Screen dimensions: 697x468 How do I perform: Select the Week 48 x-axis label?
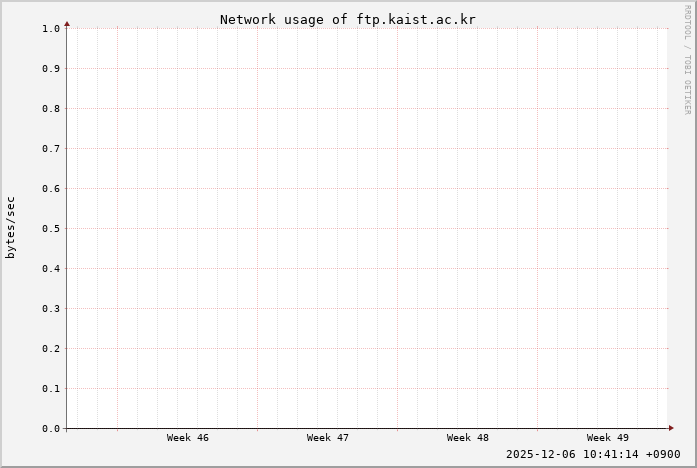tap(468, 438)
